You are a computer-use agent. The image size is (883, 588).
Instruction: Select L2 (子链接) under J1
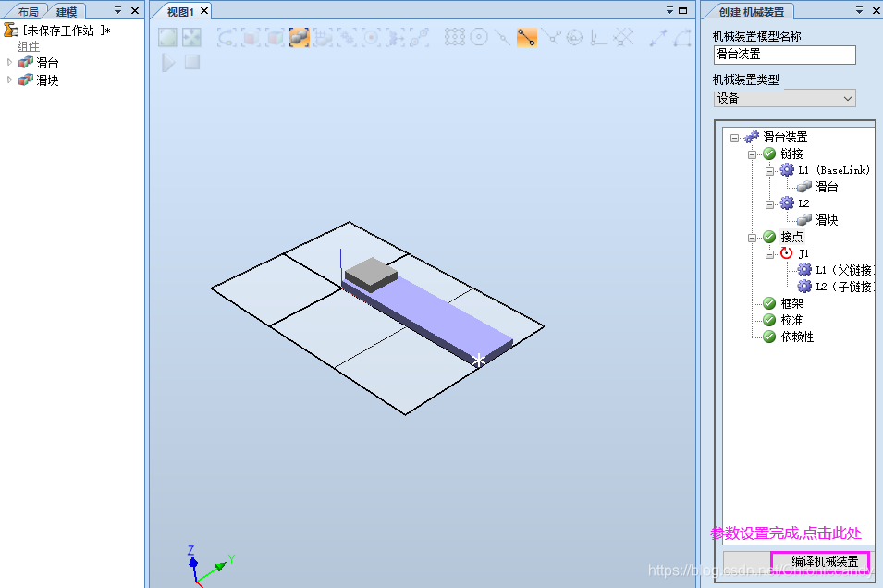pyautogui.click(x=844, y=287)
